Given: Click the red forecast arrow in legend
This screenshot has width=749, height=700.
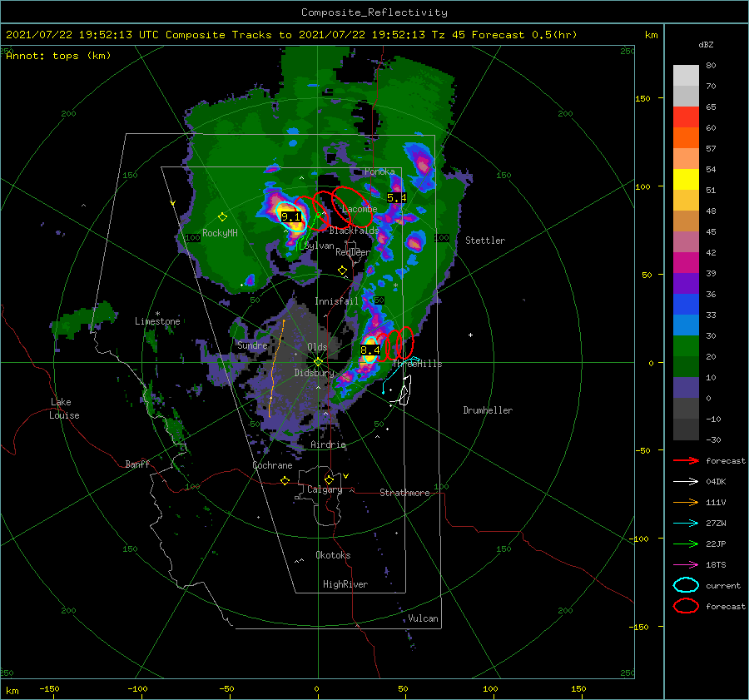Looking at the screenshot, I should coord(686,460).
